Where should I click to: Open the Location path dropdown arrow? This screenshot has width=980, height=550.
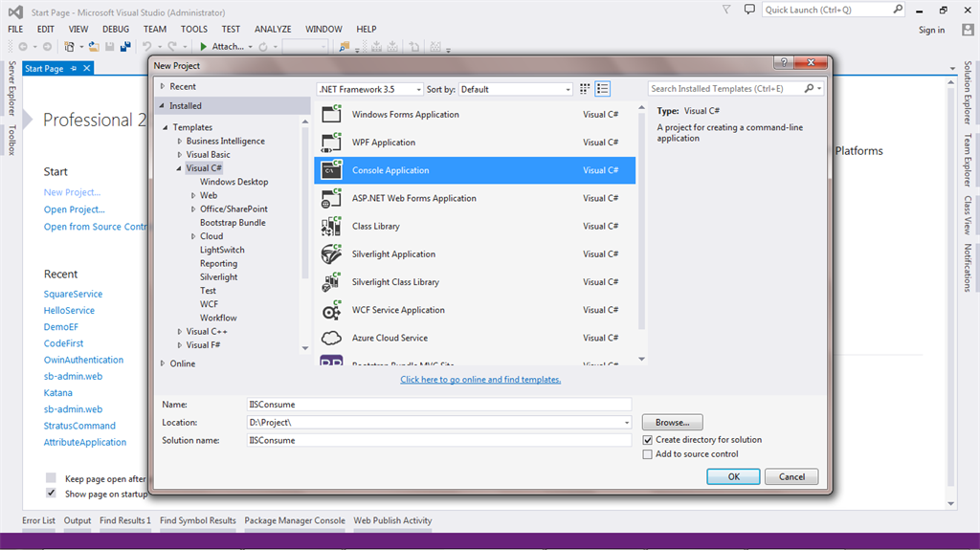coord(626,423)
